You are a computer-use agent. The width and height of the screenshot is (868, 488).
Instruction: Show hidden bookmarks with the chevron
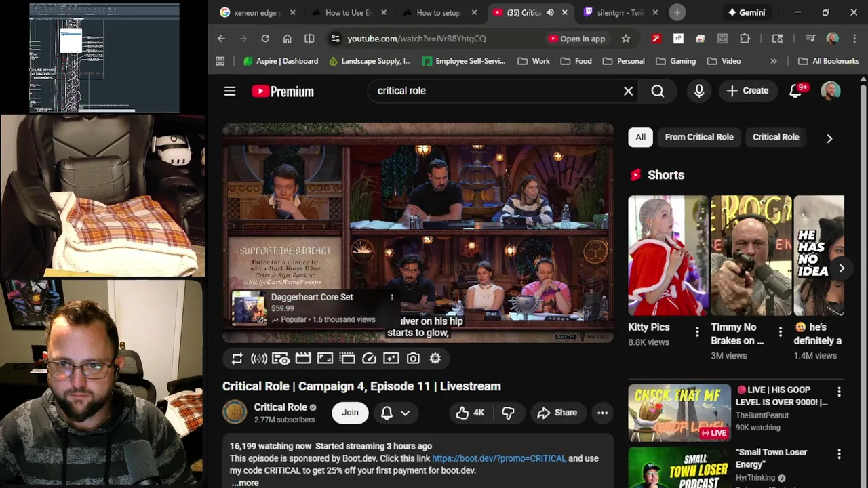coord(774,61)
